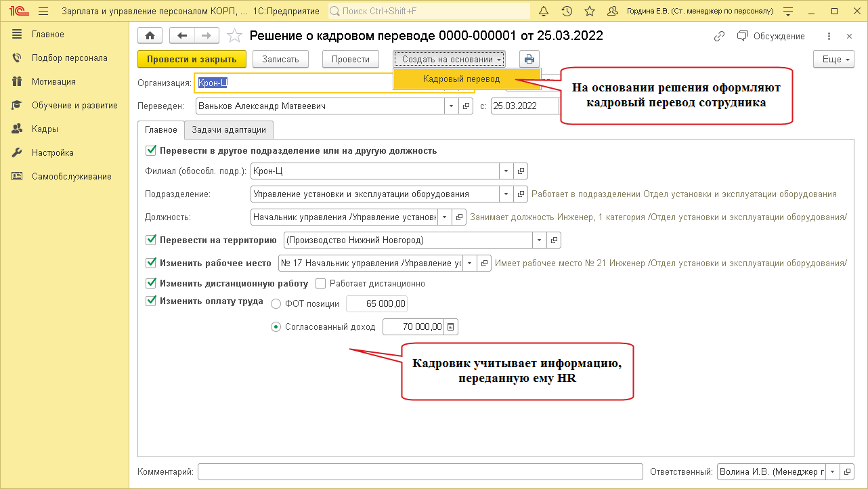The image size is (868, 489).
Task: Open 'Кадры' section in sidebar
Action: click(45, 129)
